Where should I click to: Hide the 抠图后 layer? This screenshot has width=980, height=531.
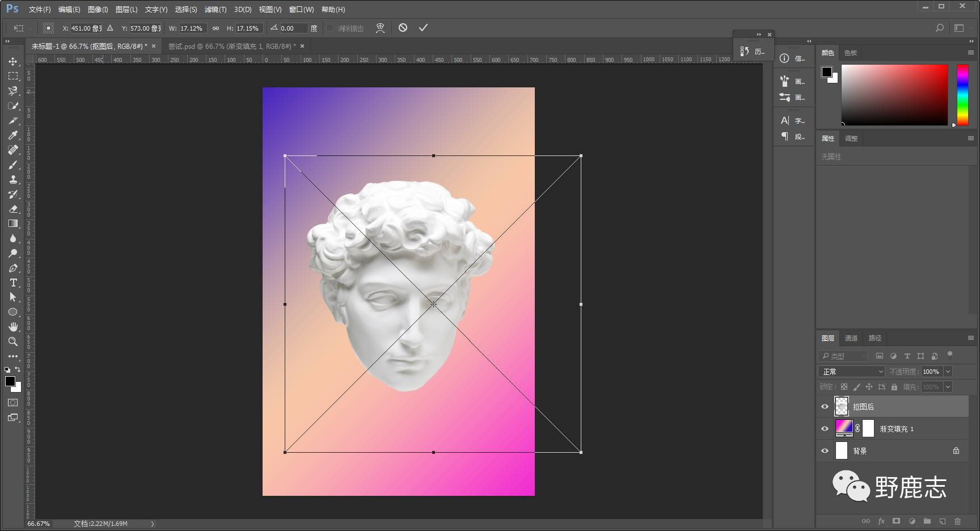(825, 407)
